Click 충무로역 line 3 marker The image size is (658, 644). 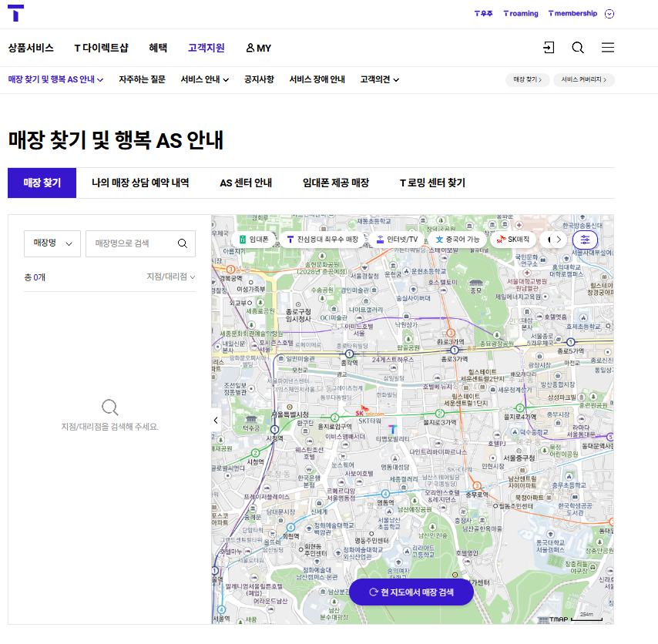(477, 485)
